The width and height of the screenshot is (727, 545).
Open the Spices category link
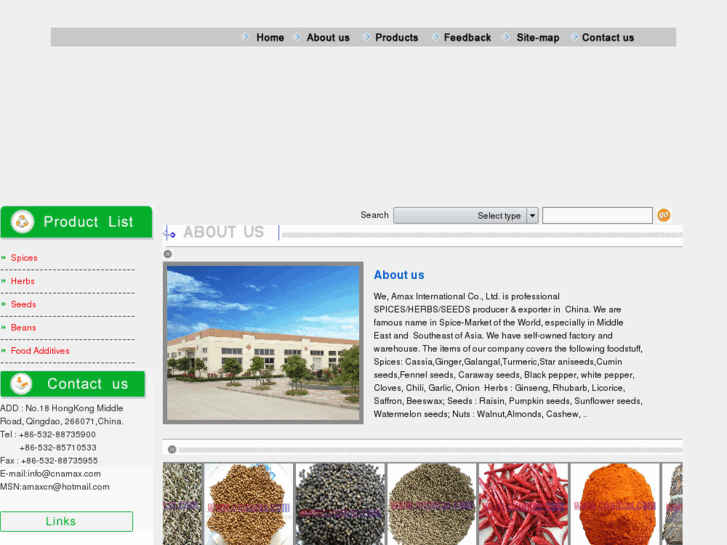point(24,258)
